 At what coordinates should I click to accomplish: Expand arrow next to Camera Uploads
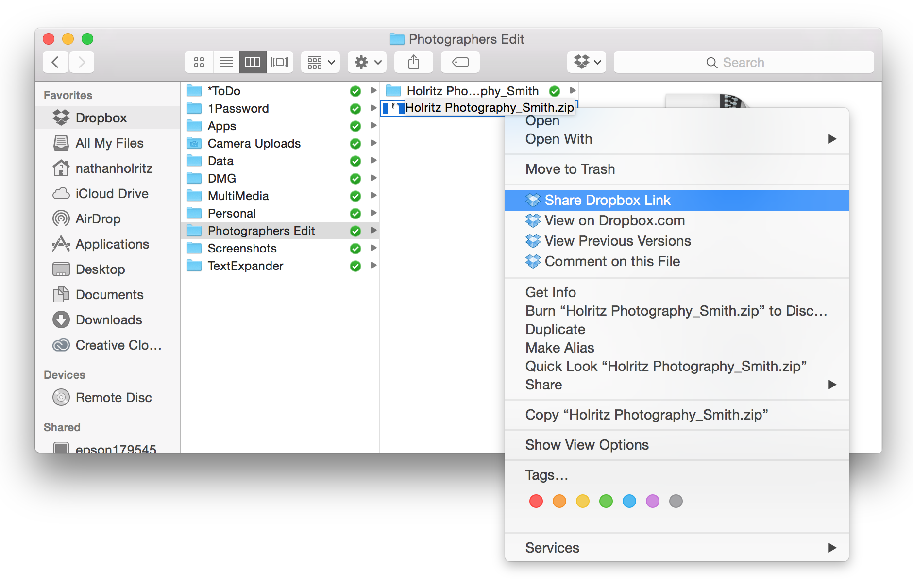[x=373, y=143]
